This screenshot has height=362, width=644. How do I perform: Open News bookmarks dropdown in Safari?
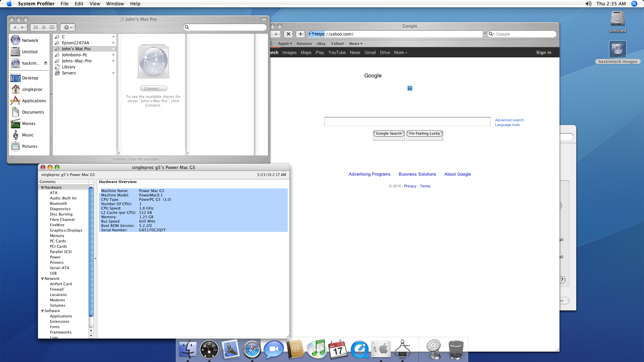point(356,44)
